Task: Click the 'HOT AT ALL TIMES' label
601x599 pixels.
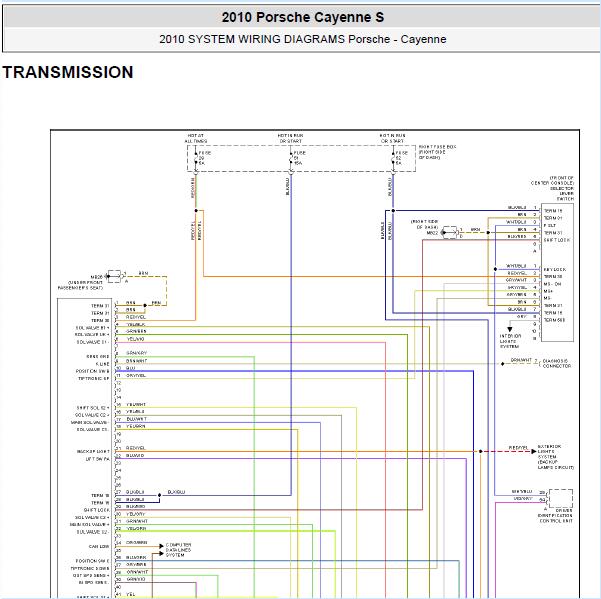Action: [195, 137]
